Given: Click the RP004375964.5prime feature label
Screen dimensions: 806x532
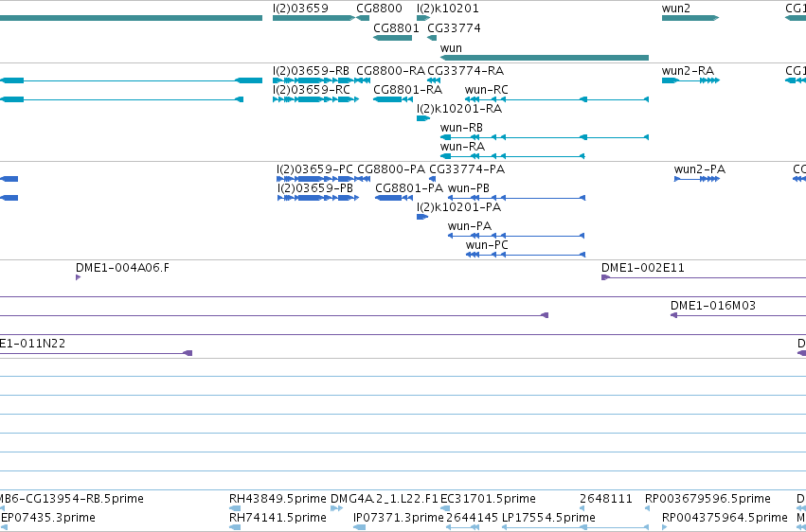Looking at the screenshot, I should pyautogui.click(x=725, y=518).
